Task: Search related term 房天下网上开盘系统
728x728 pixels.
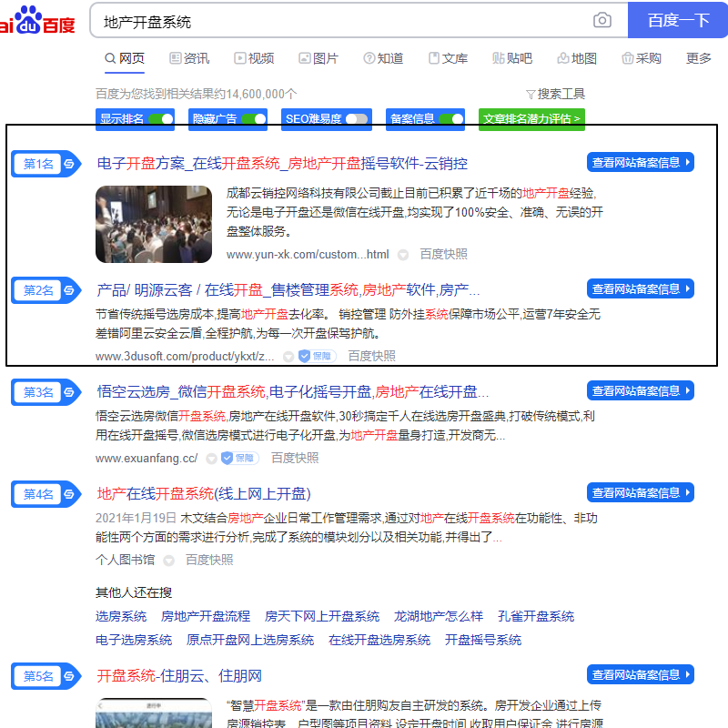Action: [322, 617]
